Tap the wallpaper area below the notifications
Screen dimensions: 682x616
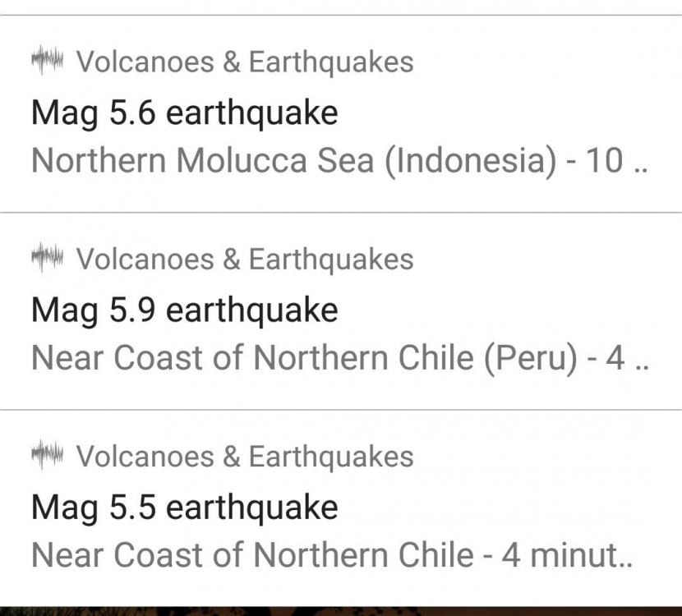[341, 605]
